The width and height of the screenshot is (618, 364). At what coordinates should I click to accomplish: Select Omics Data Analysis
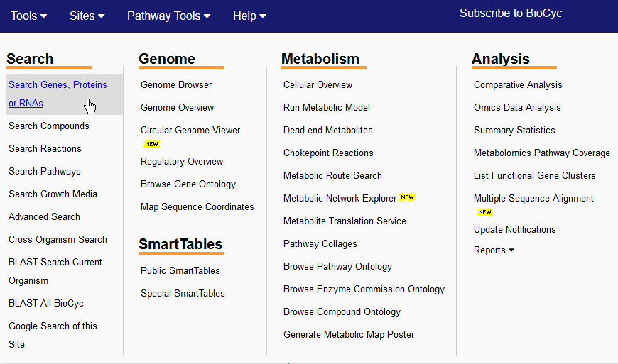pos(517,107)
